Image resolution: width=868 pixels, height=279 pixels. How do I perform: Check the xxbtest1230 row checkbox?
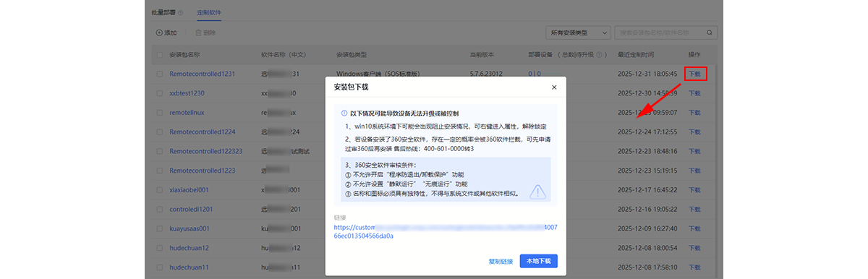(x=159, y=93)
